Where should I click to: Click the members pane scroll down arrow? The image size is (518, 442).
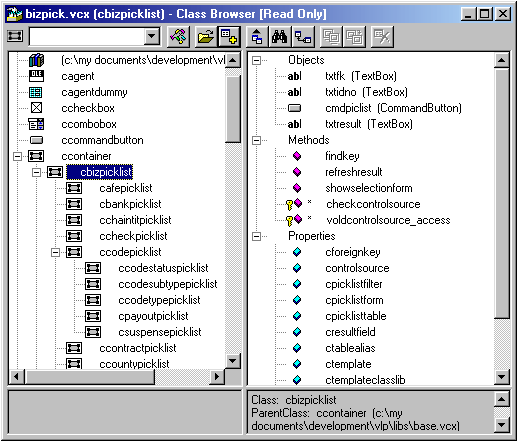tap(501, 377)
